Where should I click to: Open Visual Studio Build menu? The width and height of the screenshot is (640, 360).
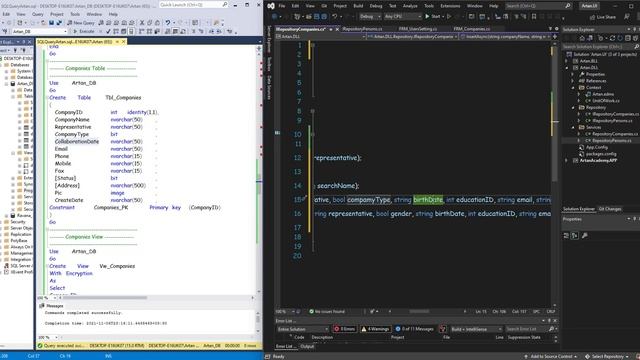358,6
